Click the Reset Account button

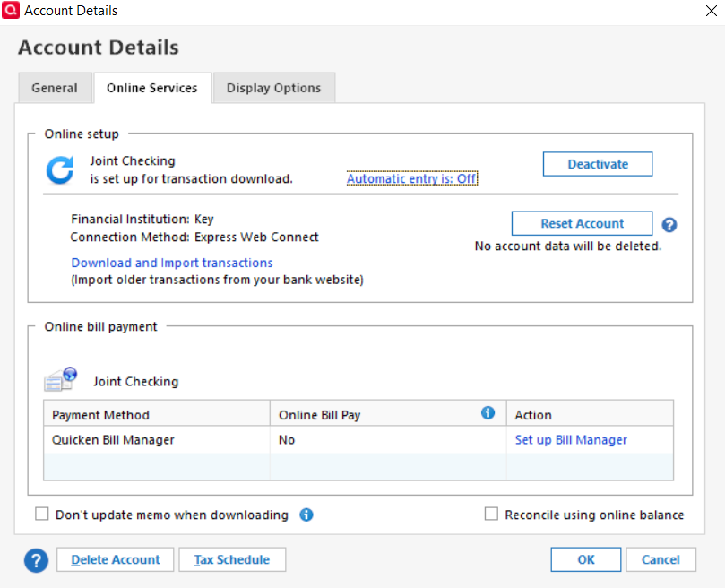582,223
